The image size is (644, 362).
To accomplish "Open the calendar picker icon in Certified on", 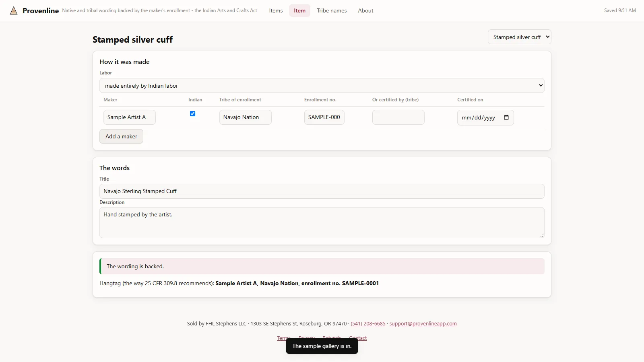I will [x=506, y=117].
